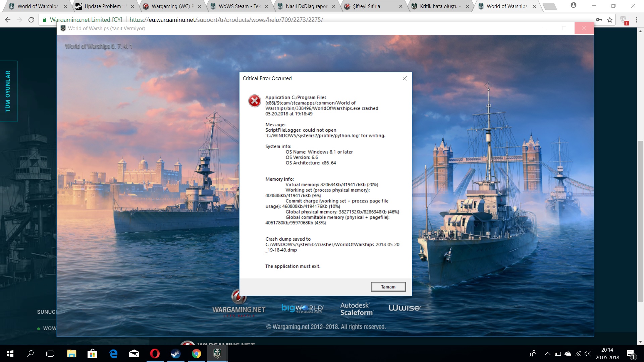Open Microsoft Store from the taskbar
Screen dimensions: 644x362
92,354
